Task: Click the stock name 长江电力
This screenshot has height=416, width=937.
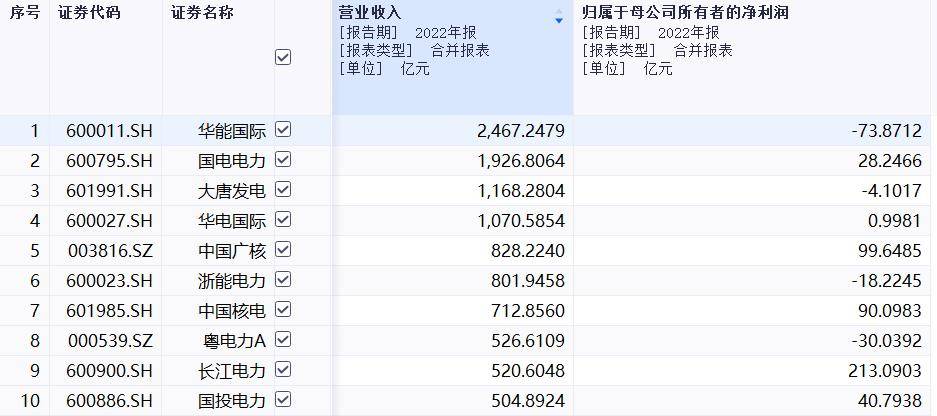Action: pos(232,371)
